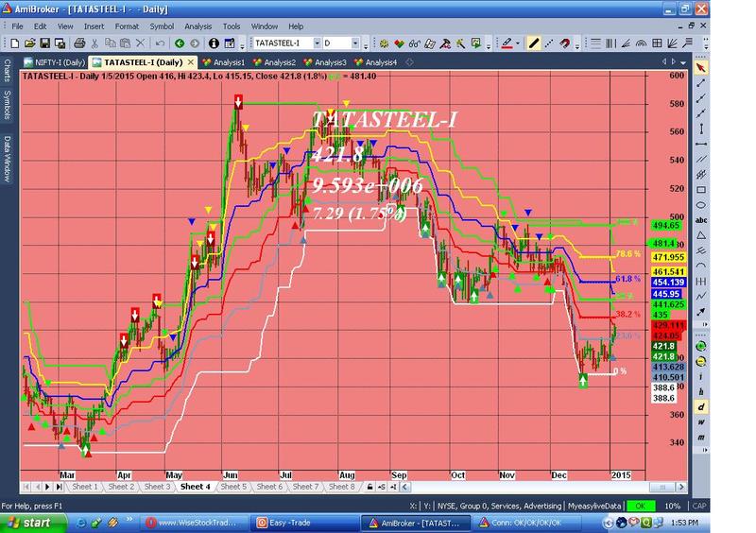Open the Easy -Trade taskbar item

(305, 523)
